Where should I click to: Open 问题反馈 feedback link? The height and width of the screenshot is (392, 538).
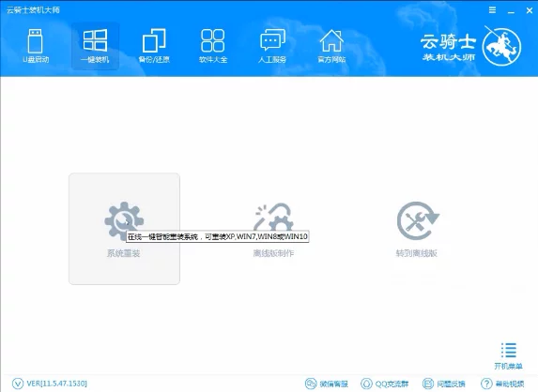point(444,384)
